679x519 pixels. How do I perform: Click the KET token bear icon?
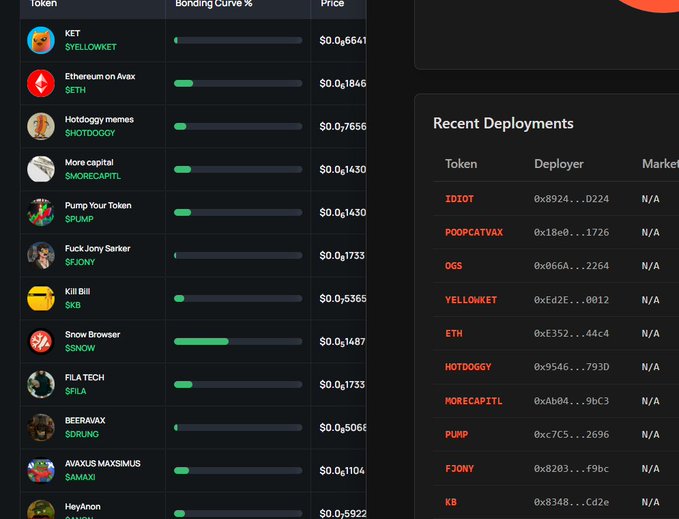(x=41, y=40)
